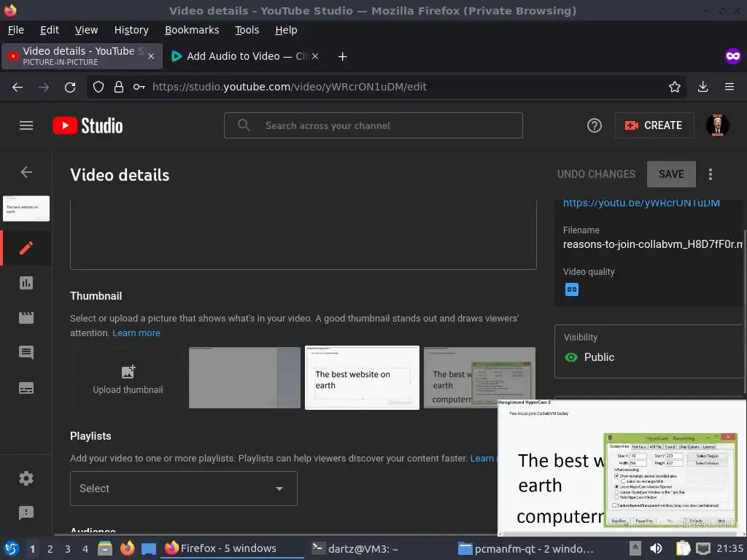Image resolution: width=747 pixels, height=560 pixels.
Task: Click the picture-in-picture video overlay
Action: pyautogui.click(x=622, y=467)
